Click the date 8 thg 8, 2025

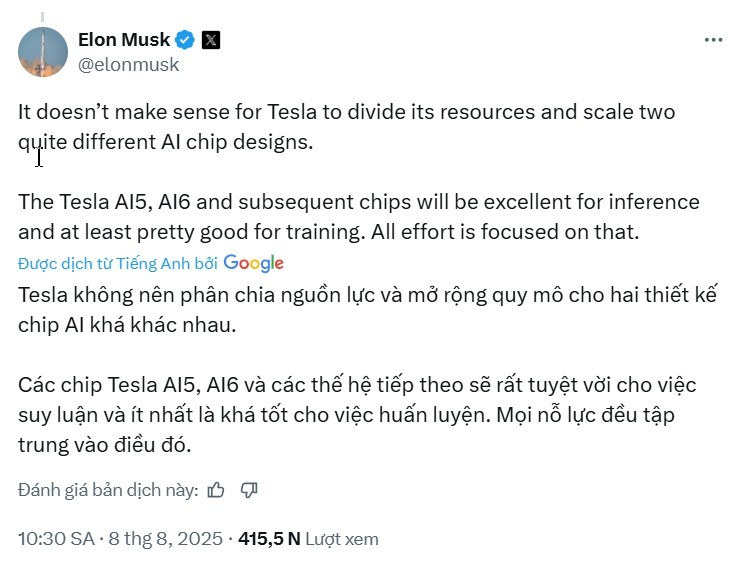165,539
